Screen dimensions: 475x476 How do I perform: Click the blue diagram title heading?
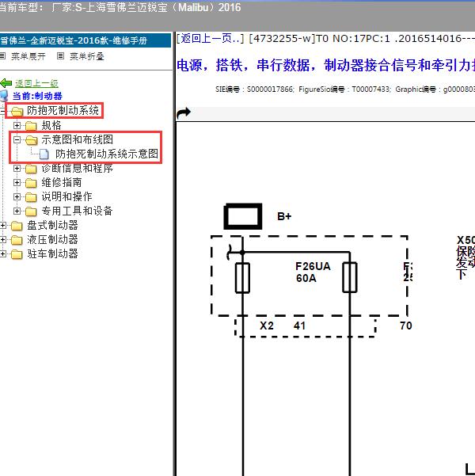[325, 65]
